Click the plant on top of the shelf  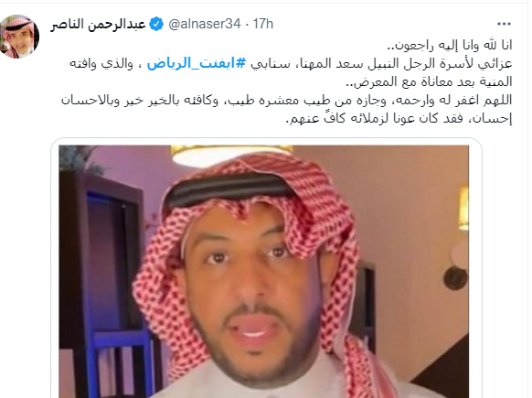click(77, 158)
